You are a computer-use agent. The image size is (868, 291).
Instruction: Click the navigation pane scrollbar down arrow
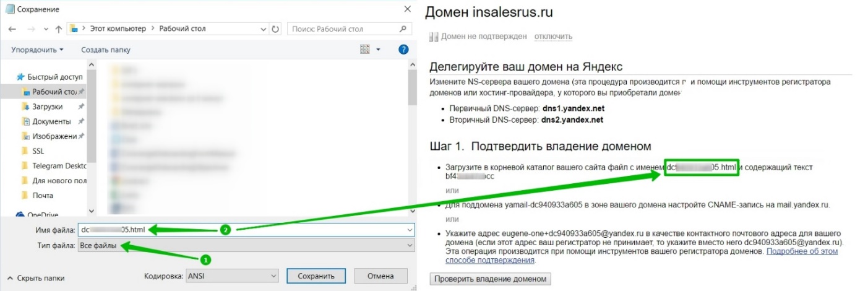(92, 211)
